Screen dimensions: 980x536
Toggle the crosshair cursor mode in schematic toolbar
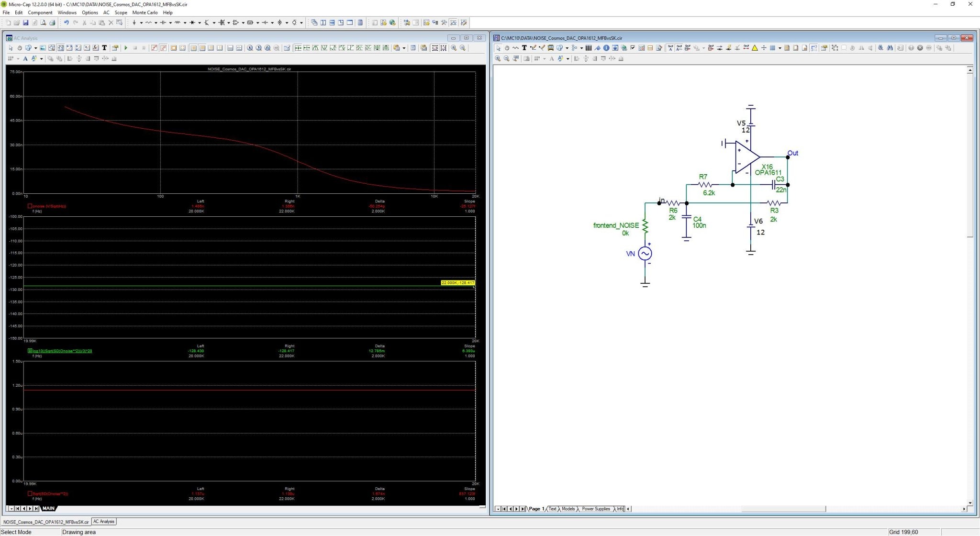[764, 48]
